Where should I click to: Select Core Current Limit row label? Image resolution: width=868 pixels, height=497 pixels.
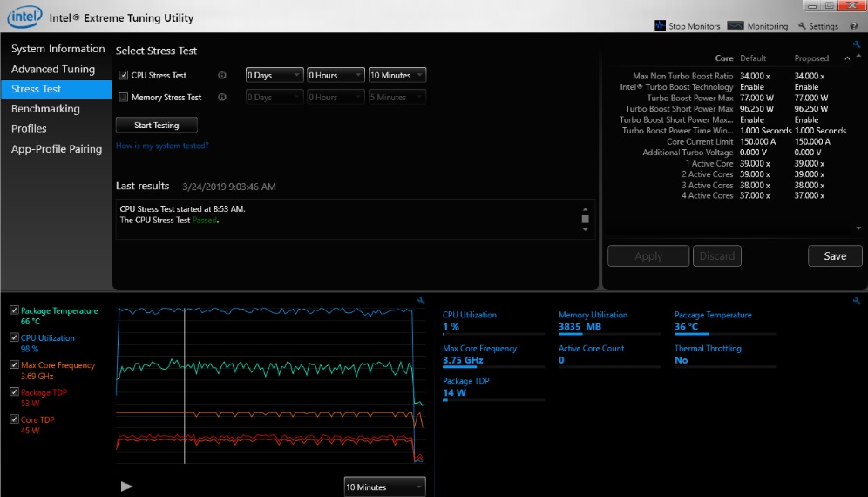pos(700,142)
